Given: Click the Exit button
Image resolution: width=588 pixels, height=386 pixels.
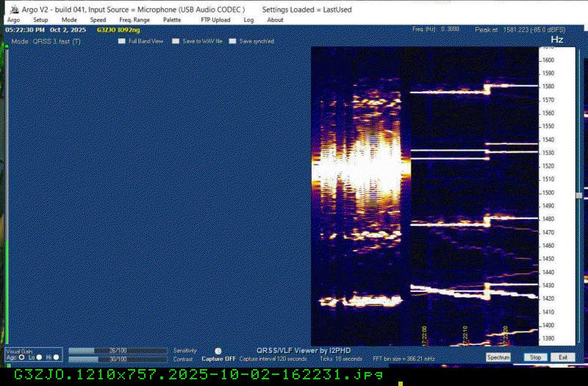Looking at the screenshot, I should [x=562, y=357].
